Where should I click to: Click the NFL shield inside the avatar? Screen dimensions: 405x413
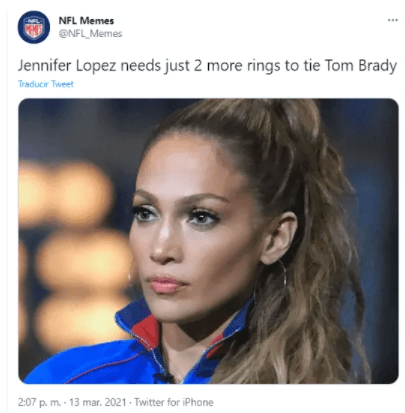click(x=34, y=27)
